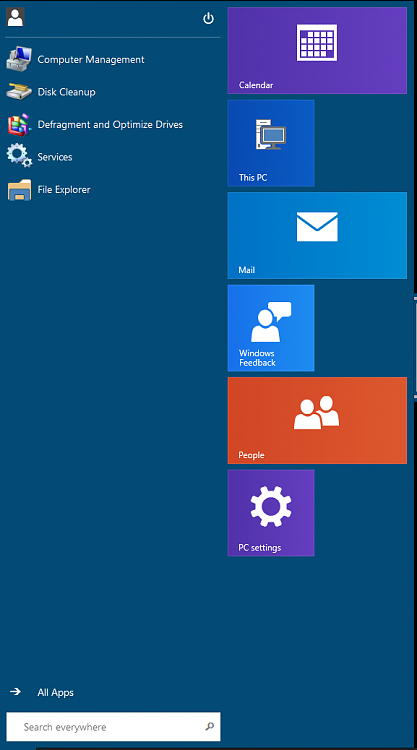Click the All Apps arrow icon
The width and height of the screenshot is (417, 750).
[15, 692]
